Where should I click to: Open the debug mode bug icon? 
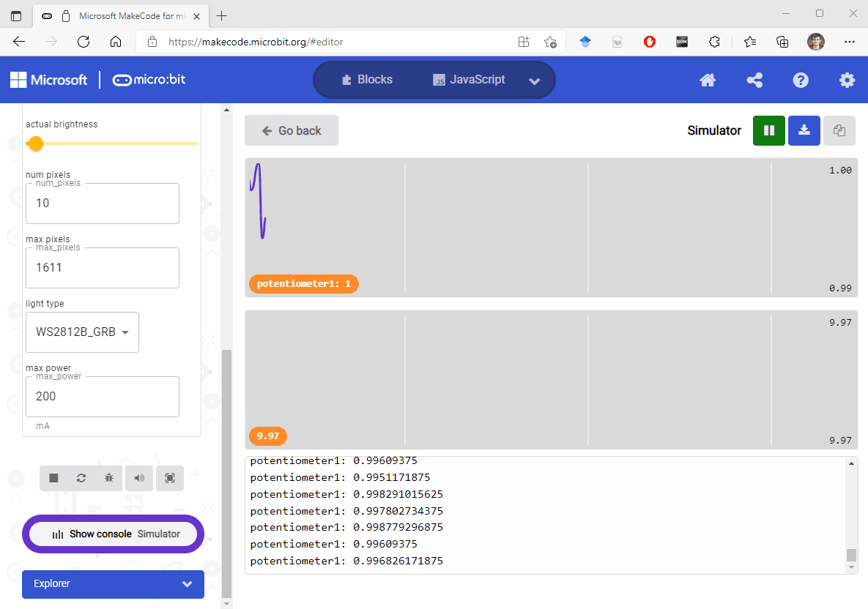[x=108, y=478]
